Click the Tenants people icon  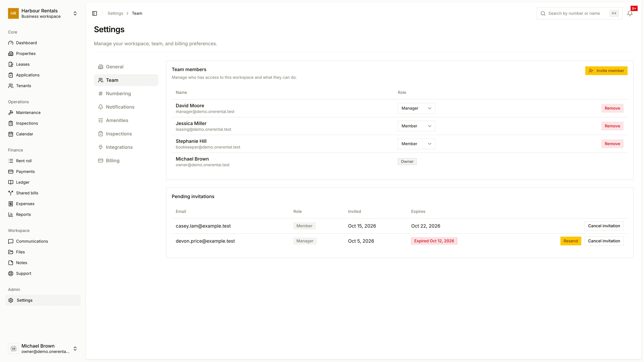11,86
